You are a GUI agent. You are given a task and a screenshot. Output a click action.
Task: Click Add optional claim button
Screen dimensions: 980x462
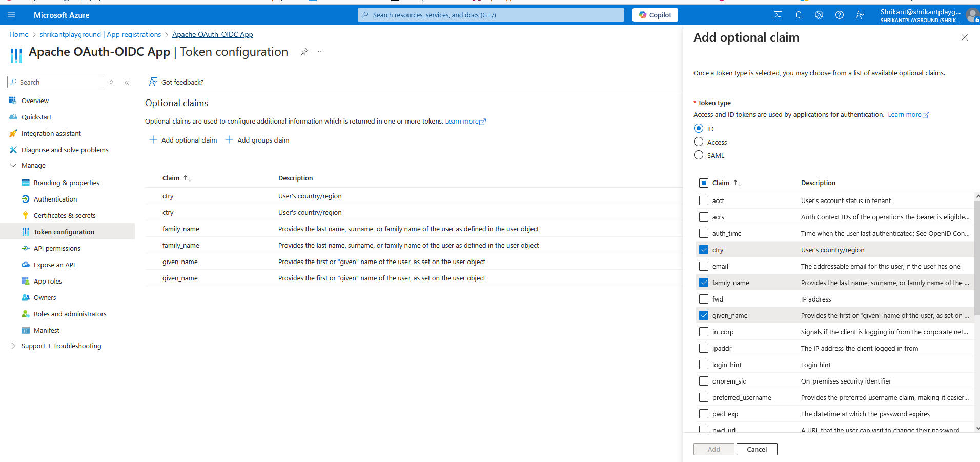tap(183, 140)
